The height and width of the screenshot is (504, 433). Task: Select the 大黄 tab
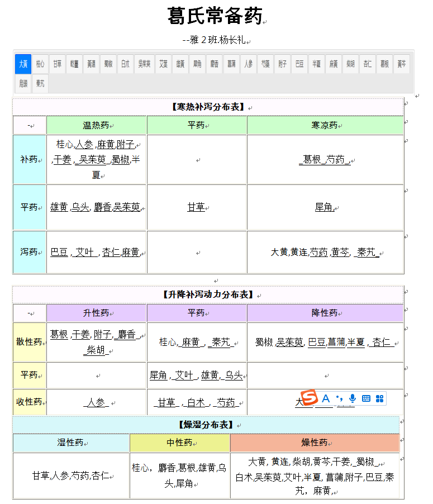23,64
